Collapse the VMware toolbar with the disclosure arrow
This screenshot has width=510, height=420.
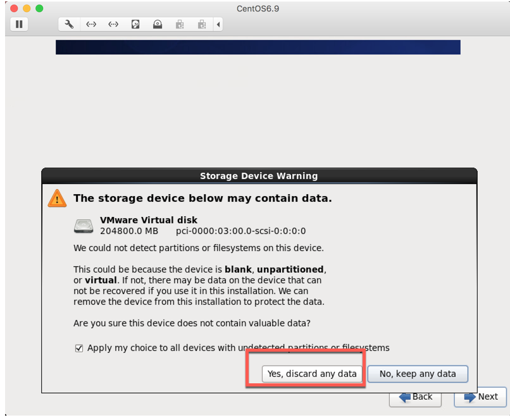pyautogui.click(x=218, y=24)
